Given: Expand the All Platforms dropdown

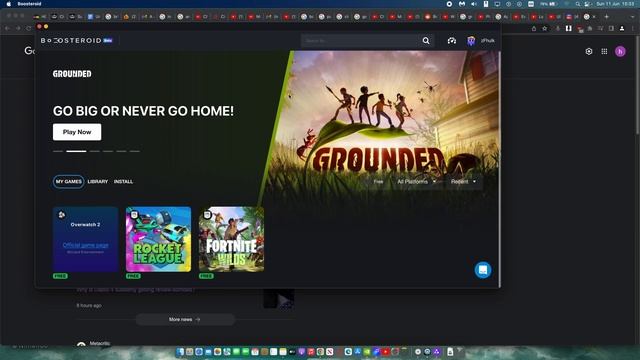Looking at the screenshot, I should pyautogui.click(x=416, y=182).
